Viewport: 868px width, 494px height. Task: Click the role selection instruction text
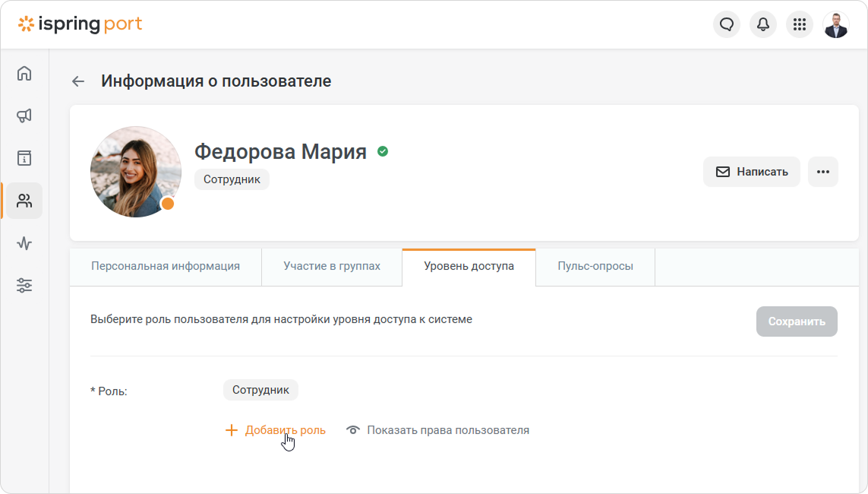[x=281, y=319]
